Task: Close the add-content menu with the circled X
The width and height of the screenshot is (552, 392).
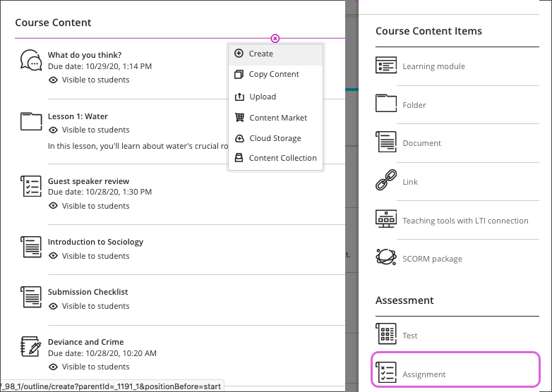Action: [x=275, y=38]
